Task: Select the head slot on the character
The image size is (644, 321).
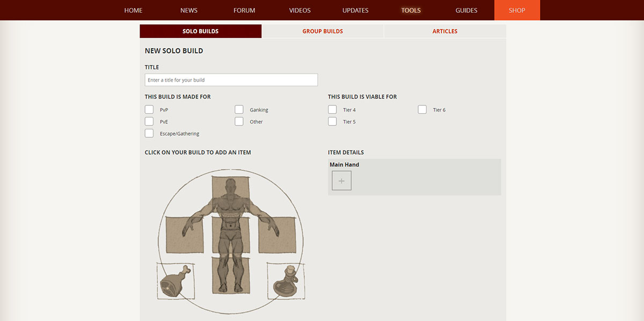Action: click(230, 194)
